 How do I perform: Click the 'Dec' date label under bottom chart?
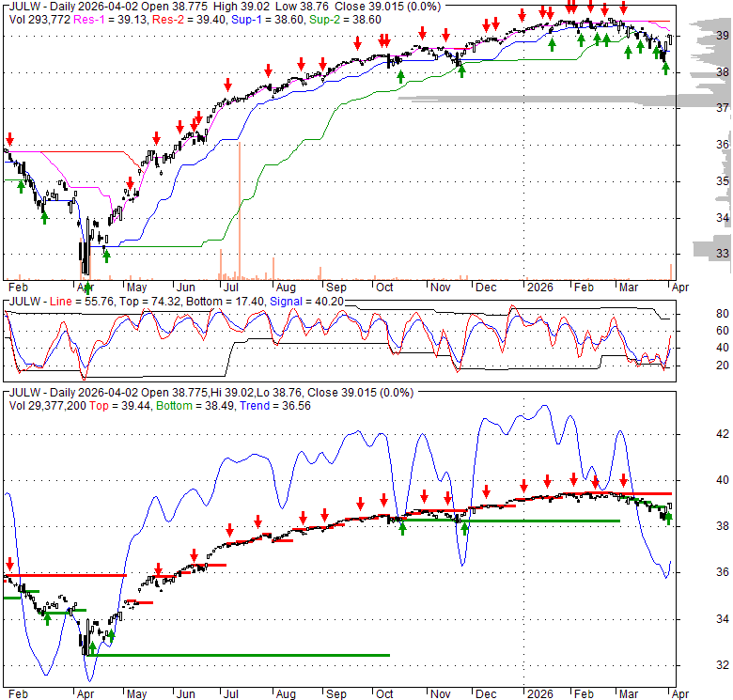(486, 694)
